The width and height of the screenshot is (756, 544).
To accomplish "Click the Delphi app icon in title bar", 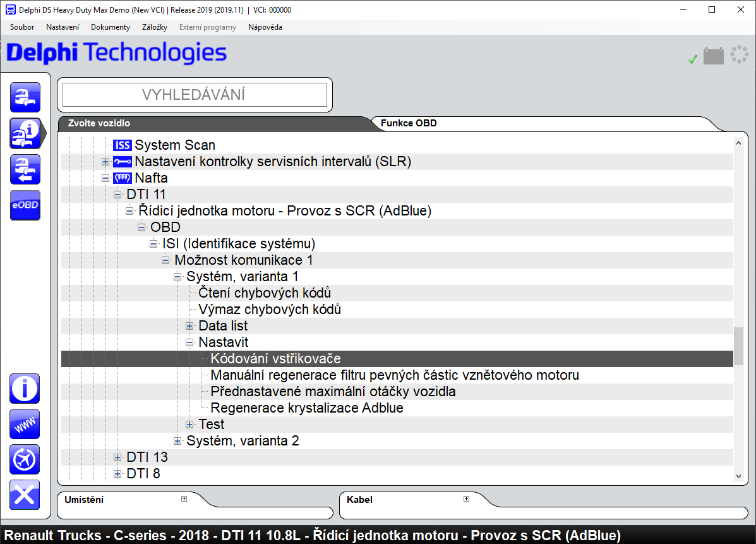I will 10,9.
